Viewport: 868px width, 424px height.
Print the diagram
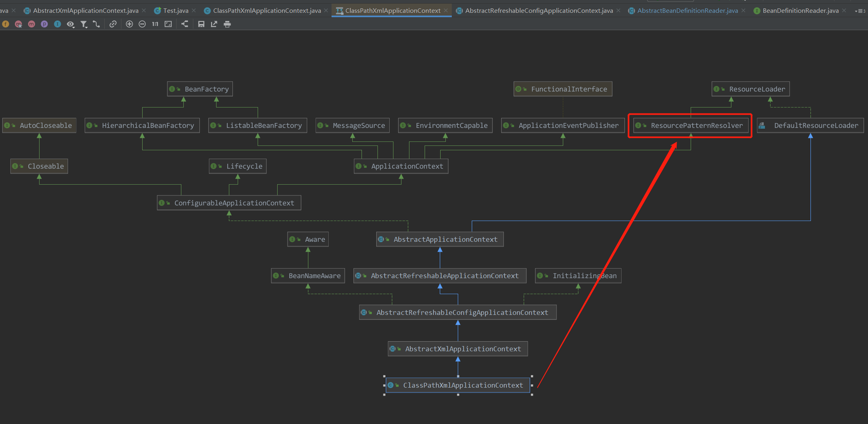227,24
